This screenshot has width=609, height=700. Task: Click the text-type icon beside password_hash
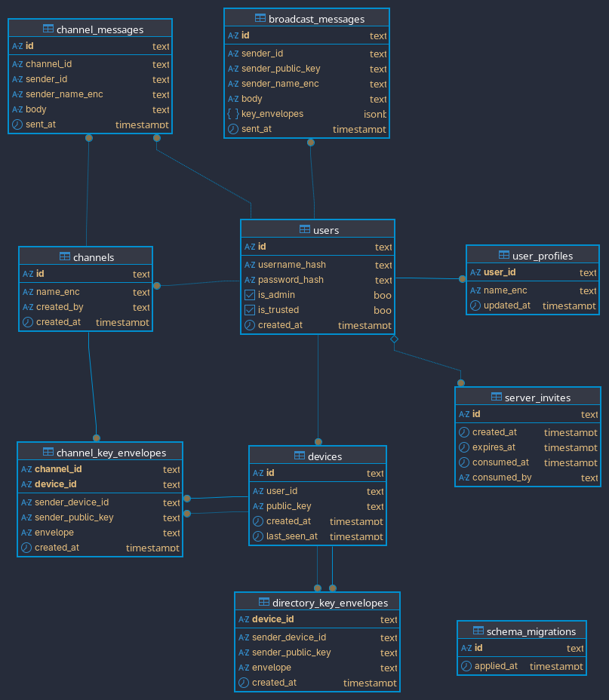pyautogui.click(x=250, y=280)
